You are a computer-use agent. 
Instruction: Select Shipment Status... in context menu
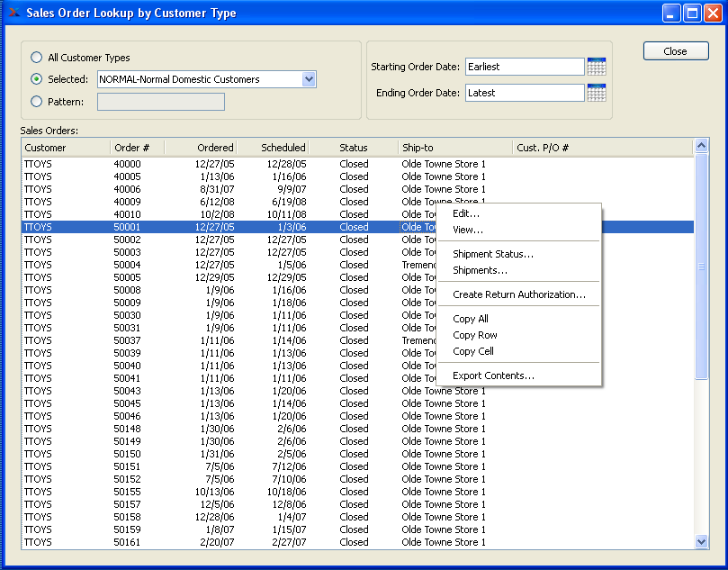[493, 254]
